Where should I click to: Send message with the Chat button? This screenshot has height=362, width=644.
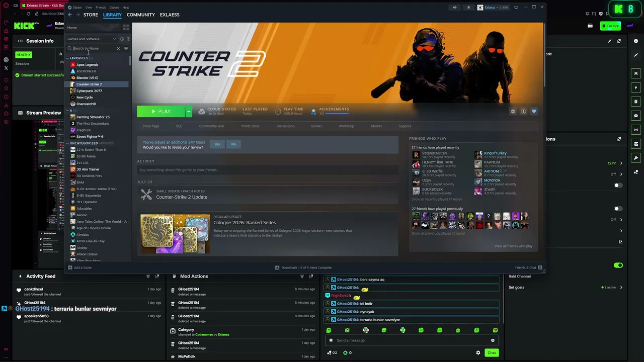pyautogui.click(x=492, y=352)
